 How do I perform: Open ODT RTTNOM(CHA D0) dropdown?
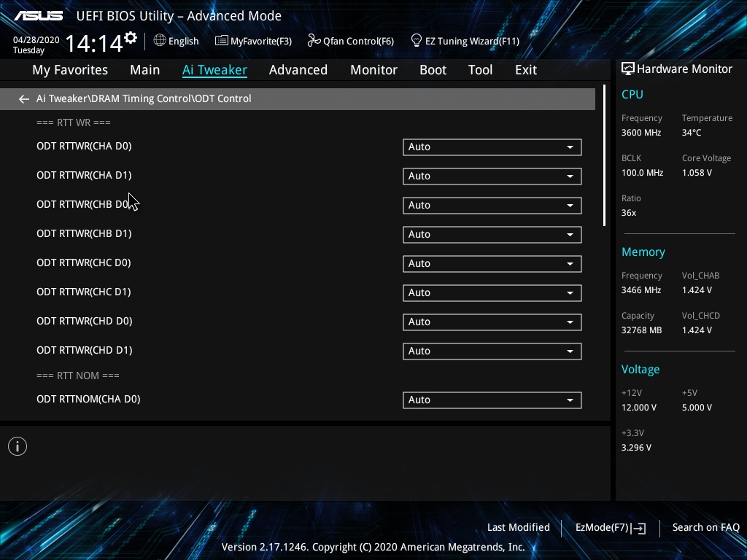[x=492, y=400]
